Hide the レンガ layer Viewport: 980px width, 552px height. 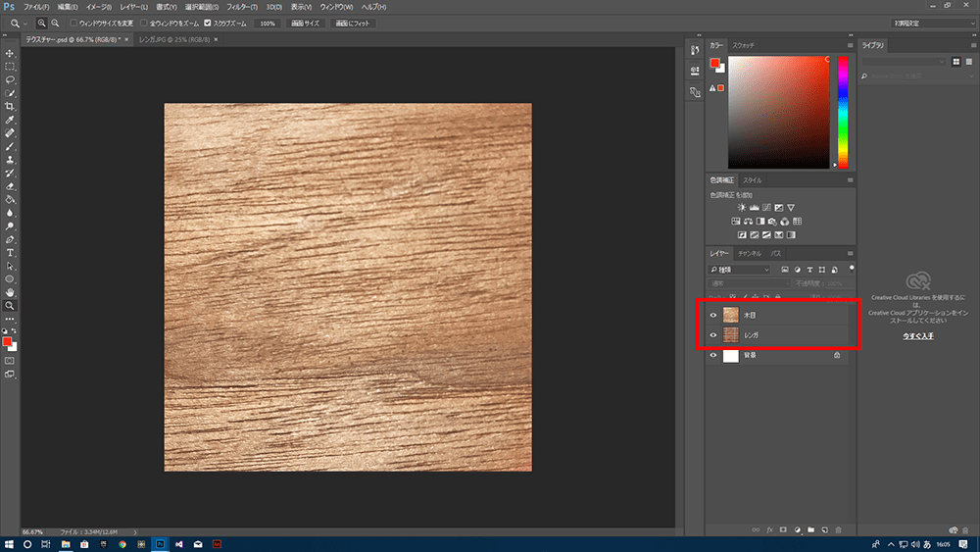pos(712,335)
